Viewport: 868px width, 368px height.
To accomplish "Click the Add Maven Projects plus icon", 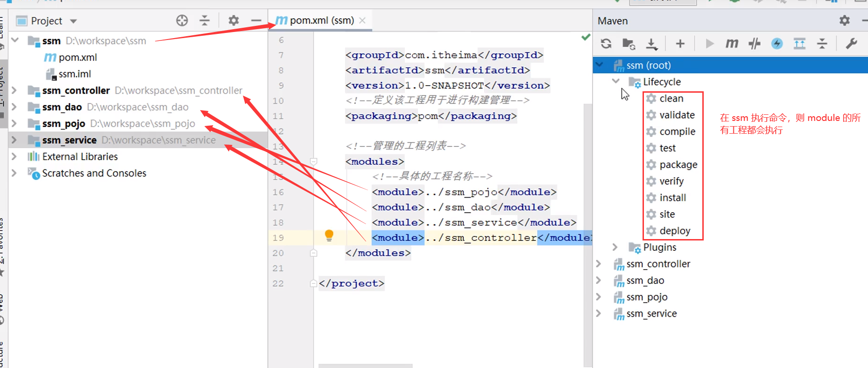I will 680,44.
